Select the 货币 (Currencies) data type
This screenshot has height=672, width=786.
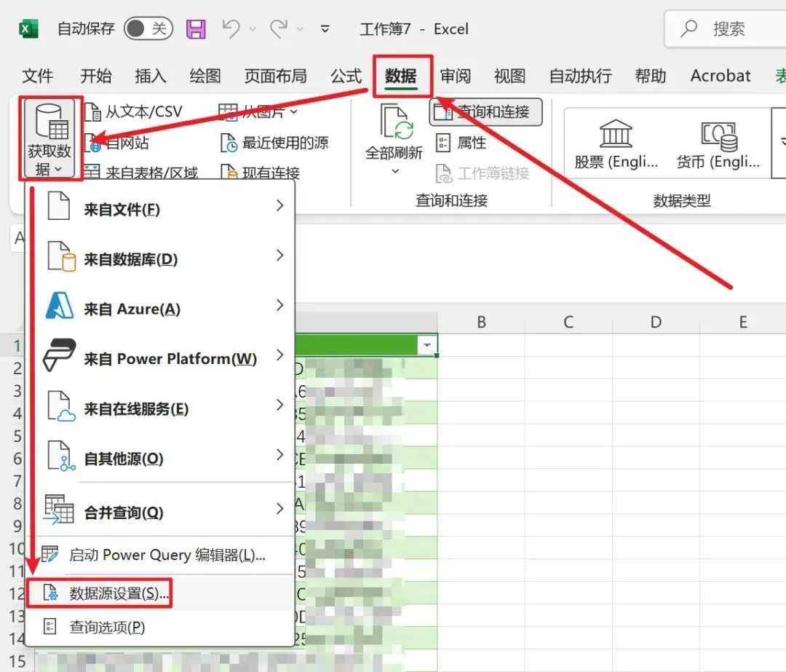pos(718,144)
